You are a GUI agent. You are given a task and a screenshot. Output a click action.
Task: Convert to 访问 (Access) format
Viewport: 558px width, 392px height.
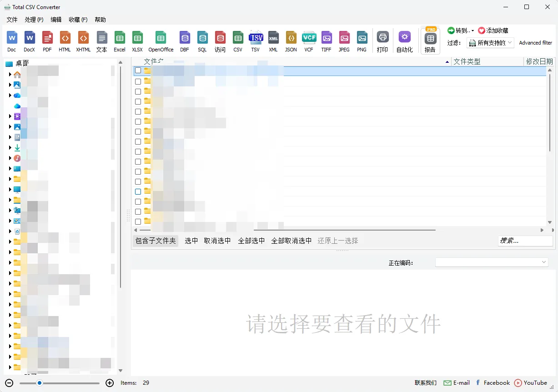pyautogui.click(x=220, y=41)
